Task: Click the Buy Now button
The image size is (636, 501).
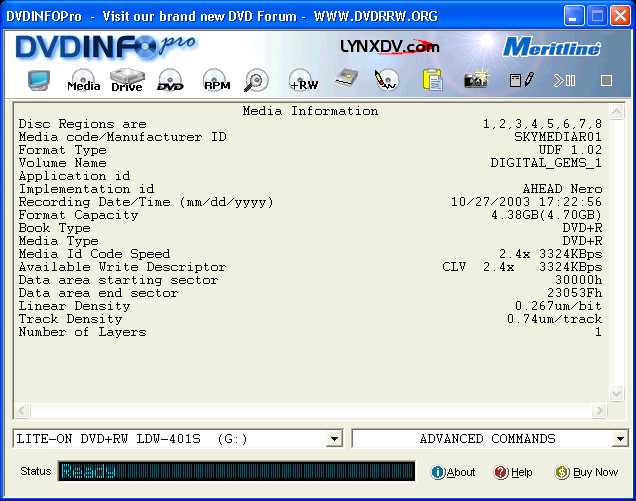Action: click(587, 472)
